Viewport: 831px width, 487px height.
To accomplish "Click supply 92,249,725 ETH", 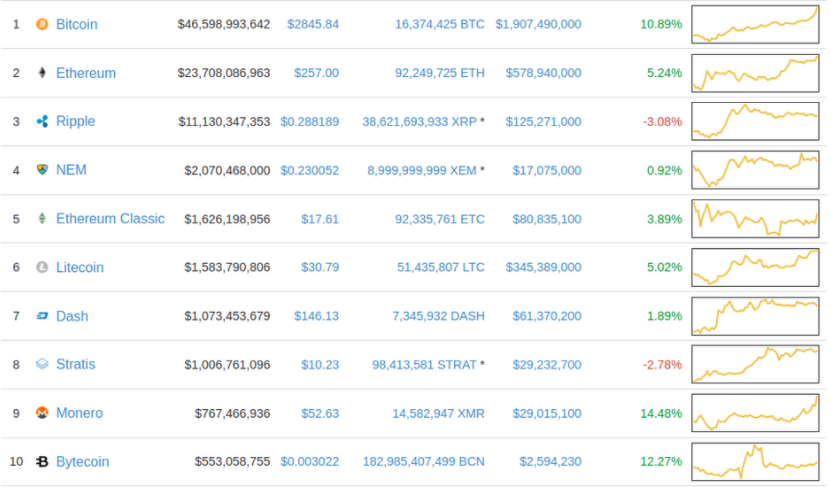I will (440, 73).
